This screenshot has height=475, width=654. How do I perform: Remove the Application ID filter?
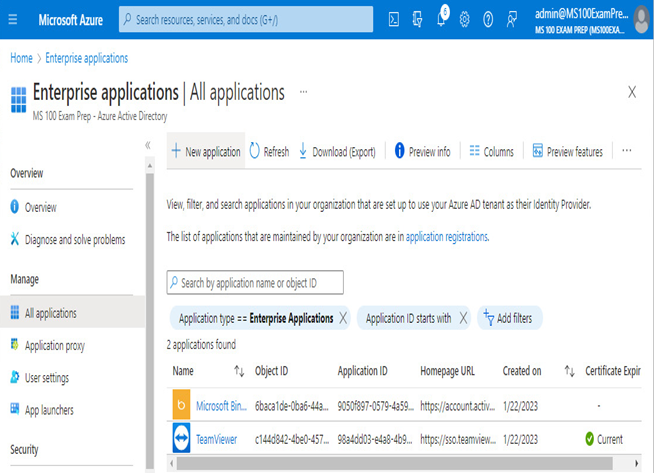(x=463, y=319)
